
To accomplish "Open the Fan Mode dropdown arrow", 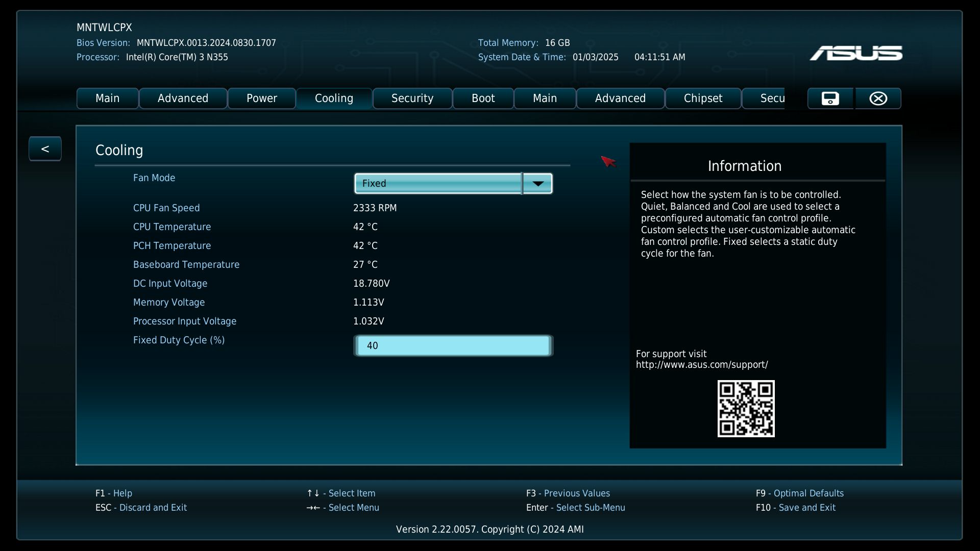I will click(x=537, y=184).
